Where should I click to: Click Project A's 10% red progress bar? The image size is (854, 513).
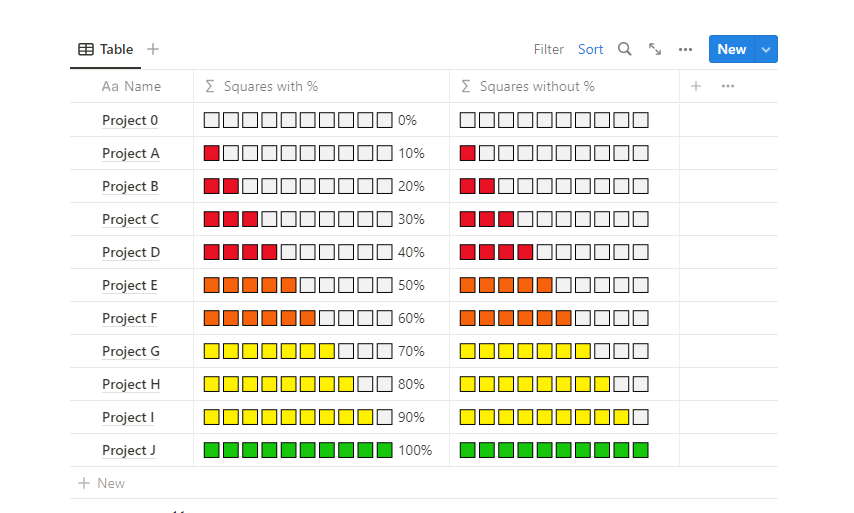tap(298, 153)
